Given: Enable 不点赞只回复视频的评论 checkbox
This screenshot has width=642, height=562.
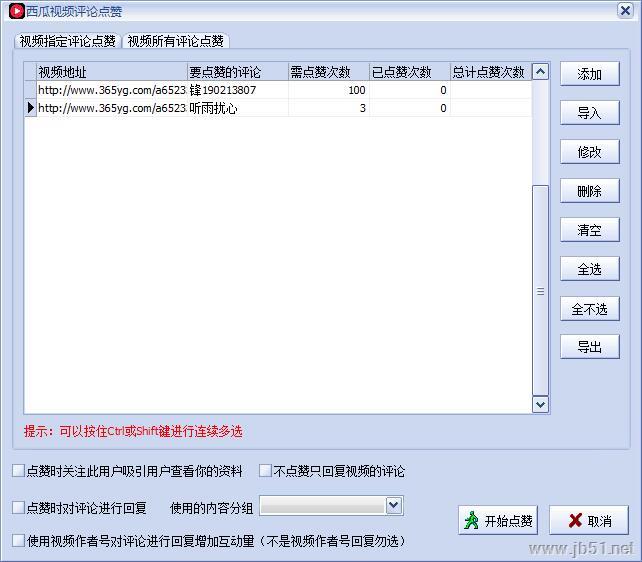Looking at the screenshot, I should tap(265, 471).
